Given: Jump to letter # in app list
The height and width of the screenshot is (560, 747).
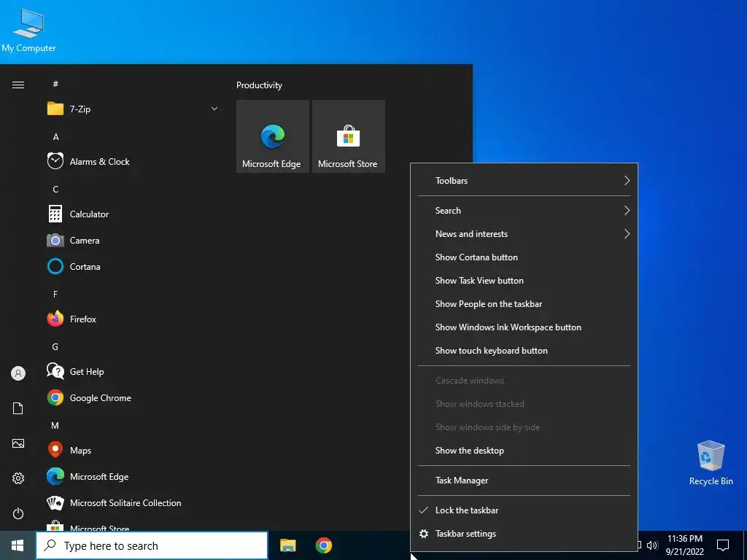Looking at the screenshot, I should (x=55, y=84).
